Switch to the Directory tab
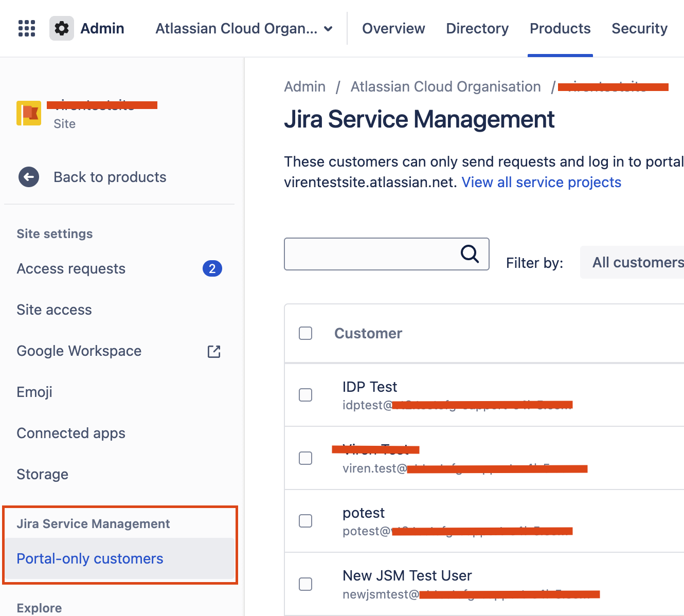 [477, 28]
